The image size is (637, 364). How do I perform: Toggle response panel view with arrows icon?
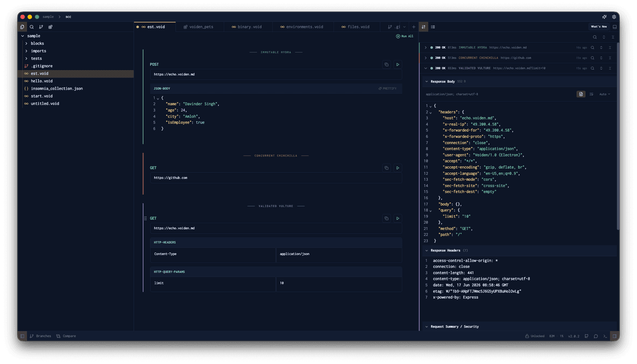point(424,27)
